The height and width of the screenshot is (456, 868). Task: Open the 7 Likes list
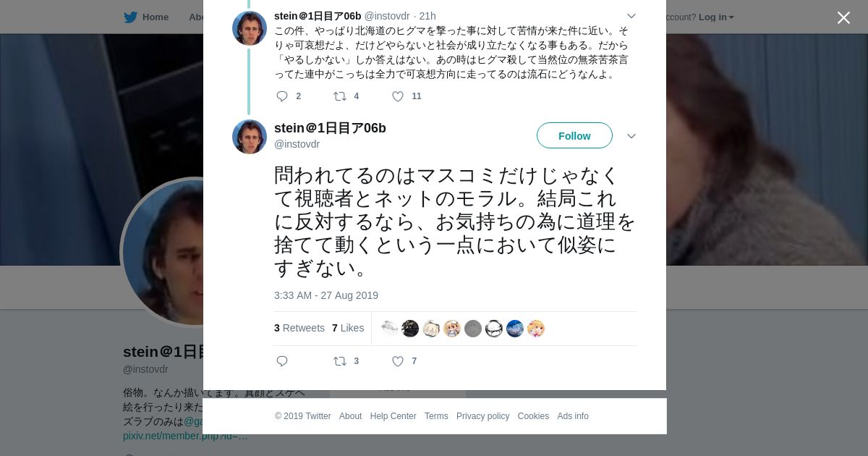coord(348,328)
